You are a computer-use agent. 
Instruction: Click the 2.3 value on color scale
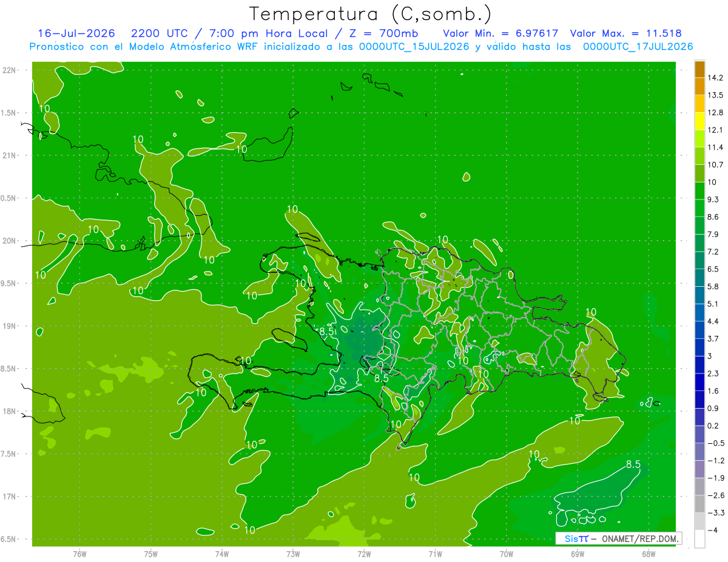(x=713, y=373)
